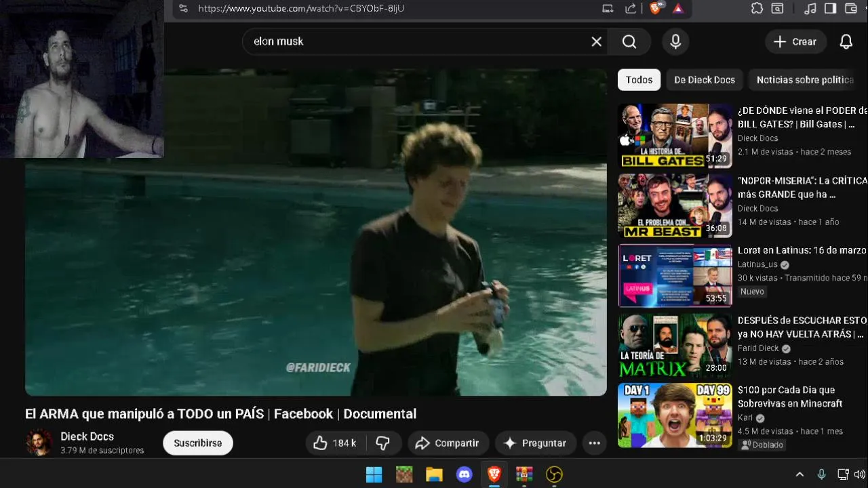Switch to the Brave browser taskbar icon
Image resolution: width=868 pixels, height=488 pixels.
pyautogui.click(x=494, y=474)
